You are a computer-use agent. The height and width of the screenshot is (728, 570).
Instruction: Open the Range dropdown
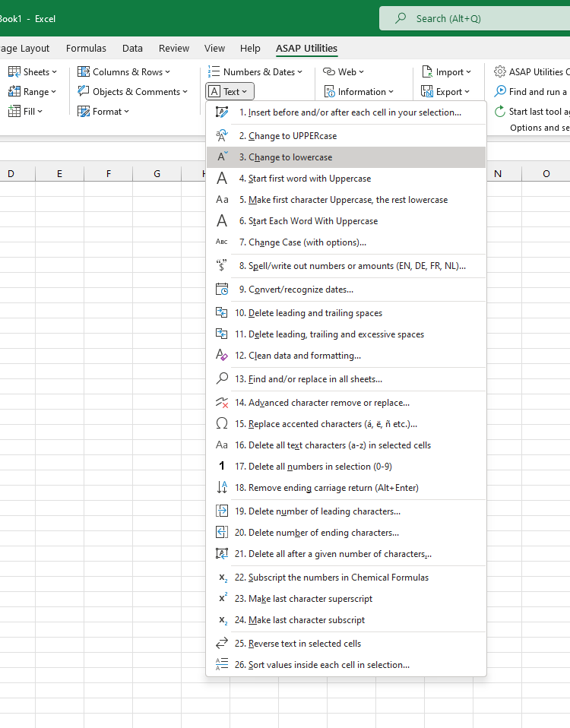click(33, 91)
